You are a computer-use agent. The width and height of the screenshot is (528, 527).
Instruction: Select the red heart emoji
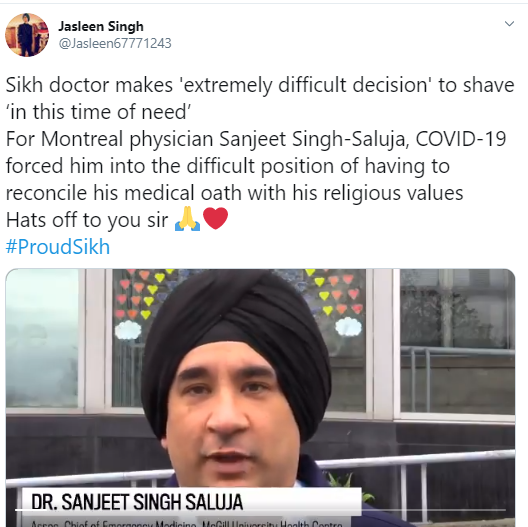216,219
